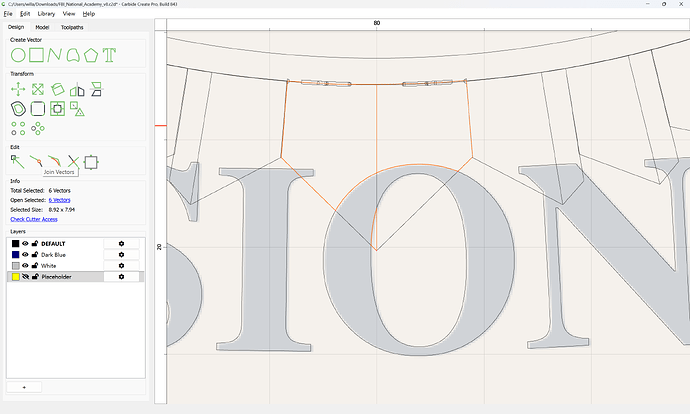The height and width of the screenshot is (414, 690).
Task: Activate the Node Edit tool
Action: pyautogui.click(x=18, y=162)
